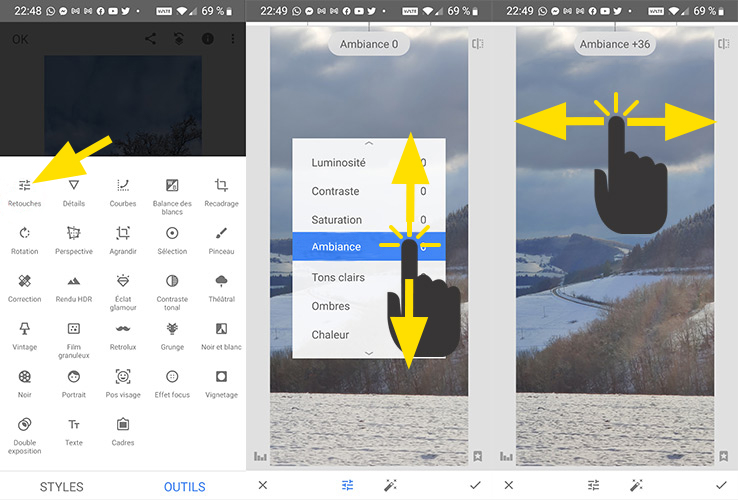The image size is (738, 500).
Task: Open the Retouches tool
Action: click(x=24, y=193)
